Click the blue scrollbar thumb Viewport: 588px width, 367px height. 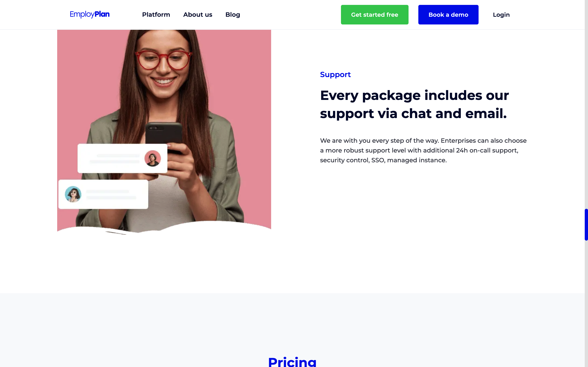coord(586,224)
